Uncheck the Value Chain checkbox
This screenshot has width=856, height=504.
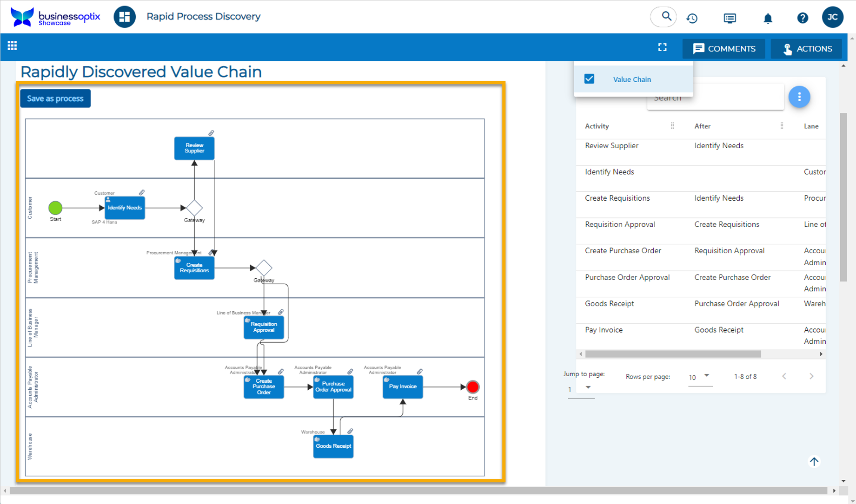point(589,79)
